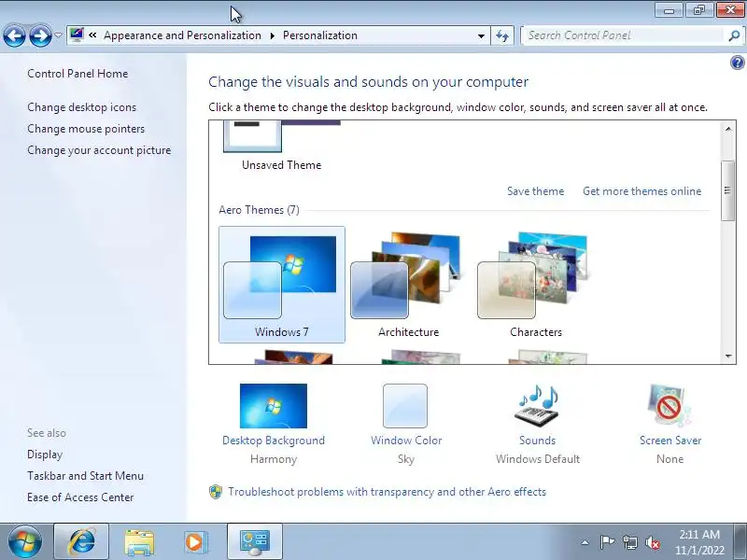Image resolution: width=747 pixels, height=560 pixels.
Task: Click Save theme link
Action: pyautogui.click(x=535, y=191)
